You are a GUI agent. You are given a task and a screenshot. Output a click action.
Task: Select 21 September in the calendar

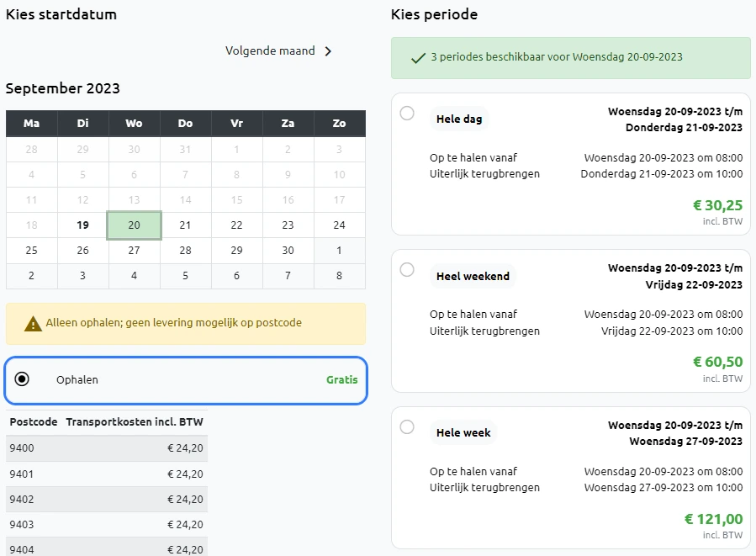pos(185,225)
